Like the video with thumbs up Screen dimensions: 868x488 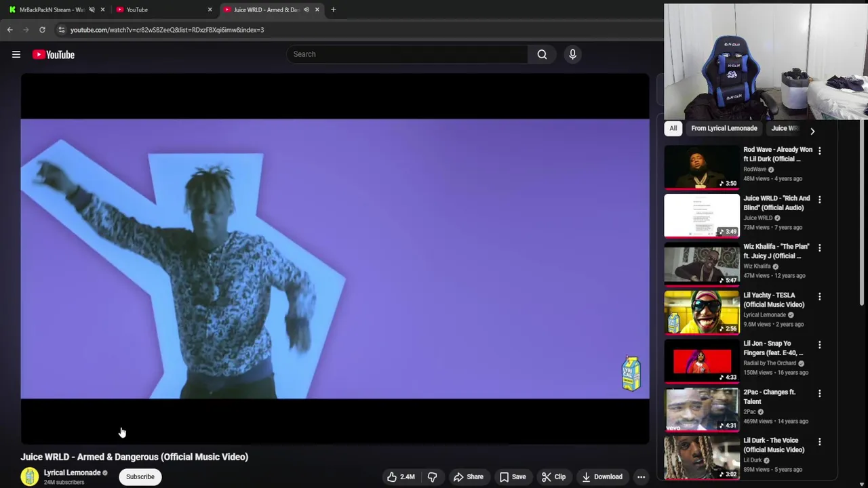click(401, 477)
